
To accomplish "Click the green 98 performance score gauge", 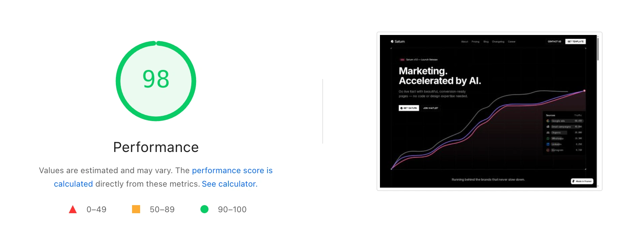I will (156, 81).
